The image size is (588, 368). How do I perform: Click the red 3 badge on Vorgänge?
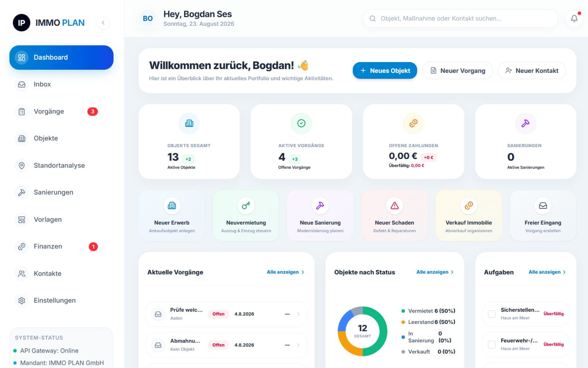tap(92, 112)
